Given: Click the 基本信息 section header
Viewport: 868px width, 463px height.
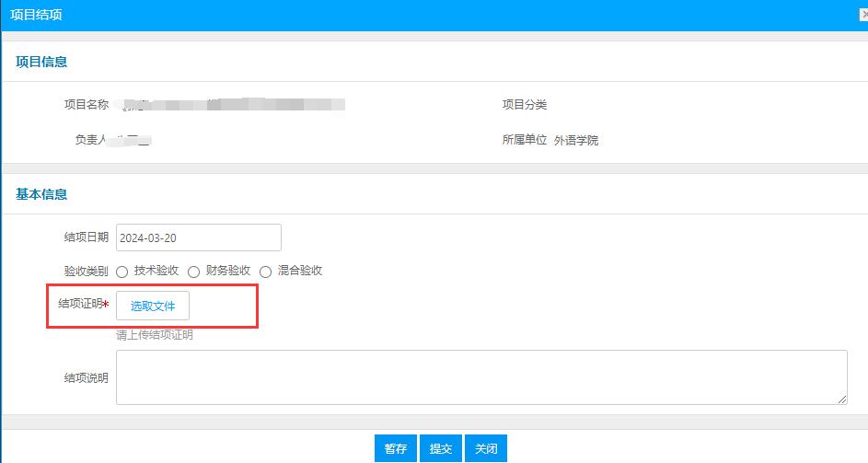Looking at the screenshot, I should [x=41, y=194].
